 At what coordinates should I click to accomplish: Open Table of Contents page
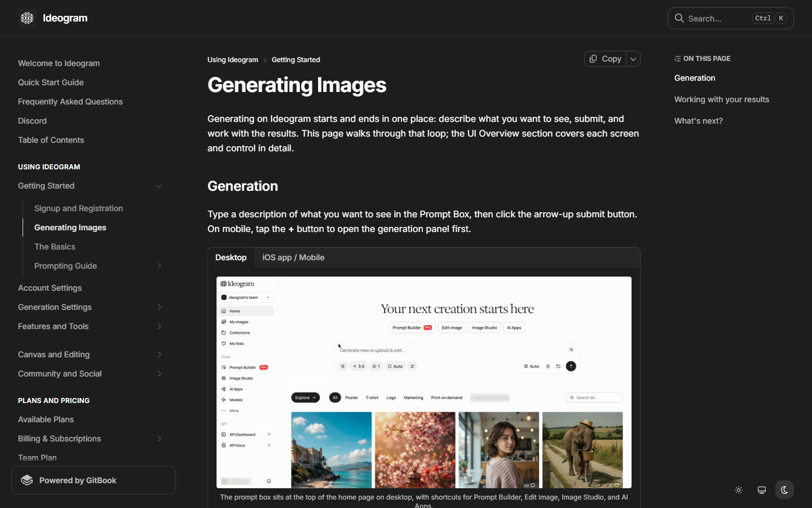[51, 140]
